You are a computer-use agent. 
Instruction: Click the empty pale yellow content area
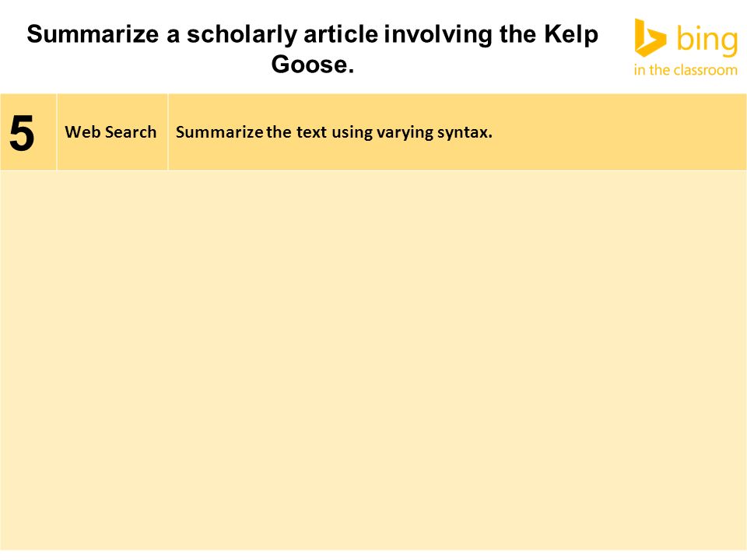click(x=373, y=360)
